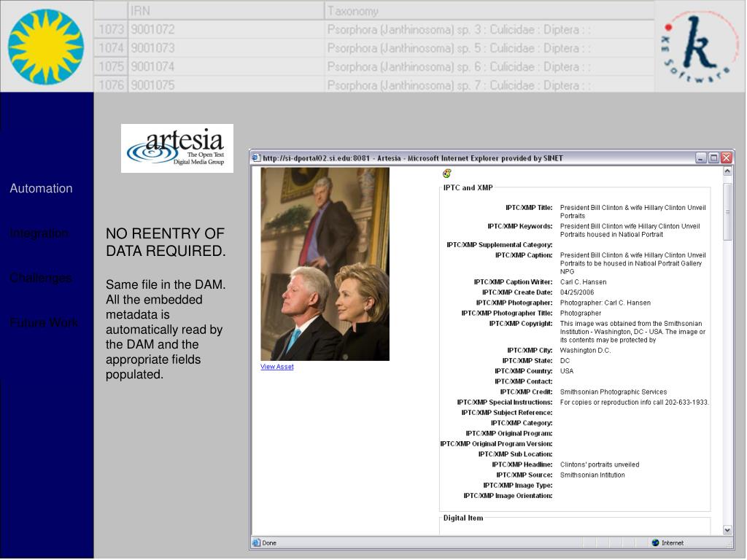Click the country value USA
Viewport: 747px width, 560px height.
point(567,371)
